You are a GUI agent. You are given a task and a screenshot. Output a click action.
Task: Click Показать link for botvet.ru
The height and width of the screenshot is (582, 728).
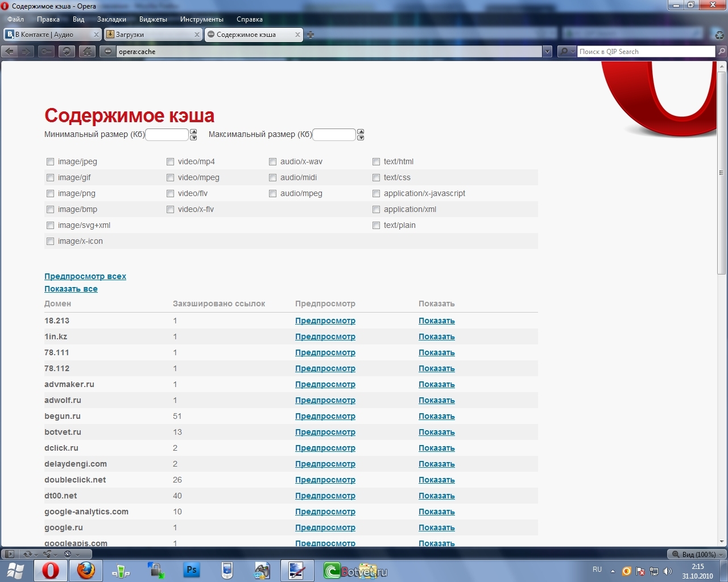437,432
